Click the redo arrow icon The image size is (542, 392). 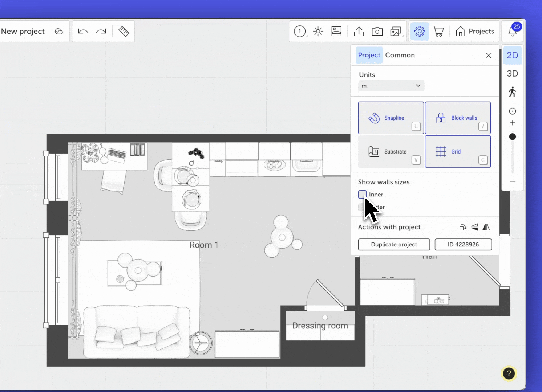coord(101,32)
